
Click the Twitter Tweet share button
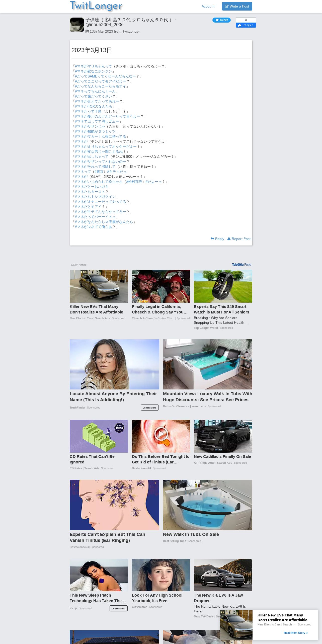221,20
